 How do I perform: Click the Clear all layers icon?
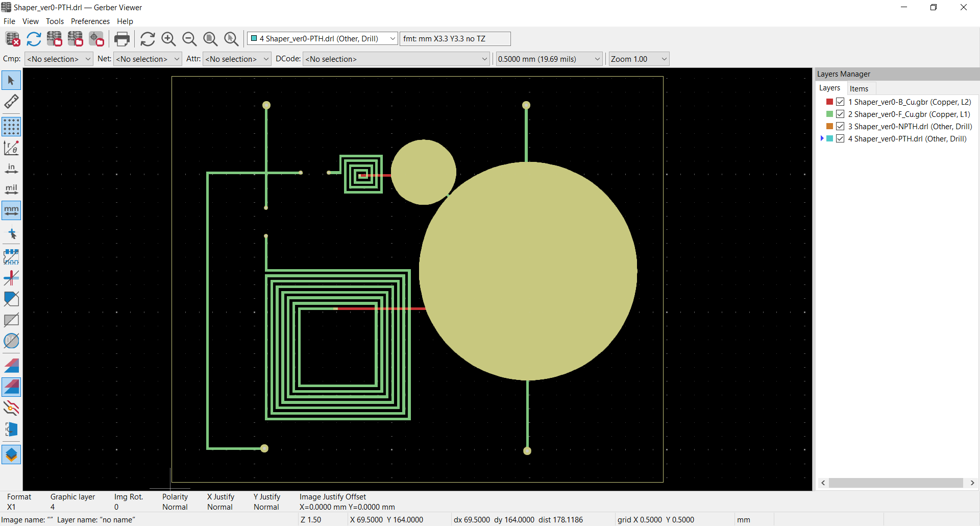coord(12,39)
